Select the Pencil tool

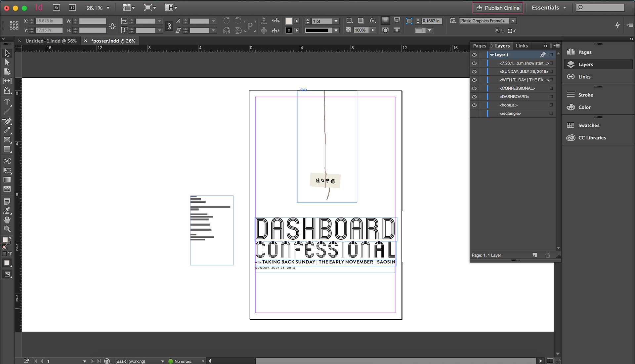(x=7, y=130)
